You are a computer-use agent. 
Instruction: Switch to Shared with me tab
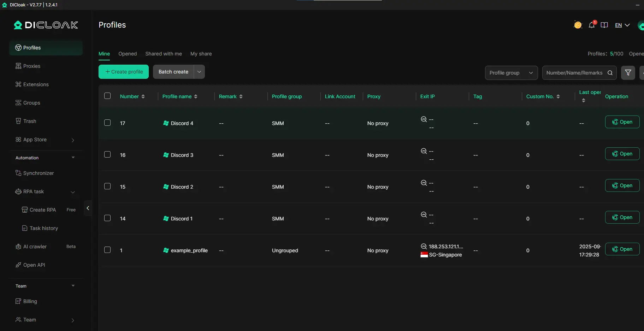click(164, 54)
